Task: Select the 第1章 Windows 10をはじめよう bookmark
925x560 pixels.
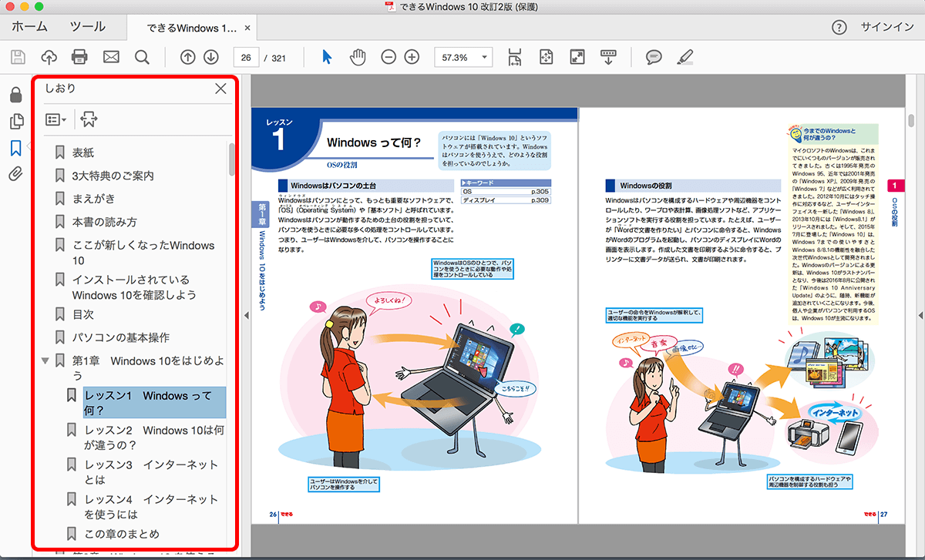Action: [x=149, y=368]
